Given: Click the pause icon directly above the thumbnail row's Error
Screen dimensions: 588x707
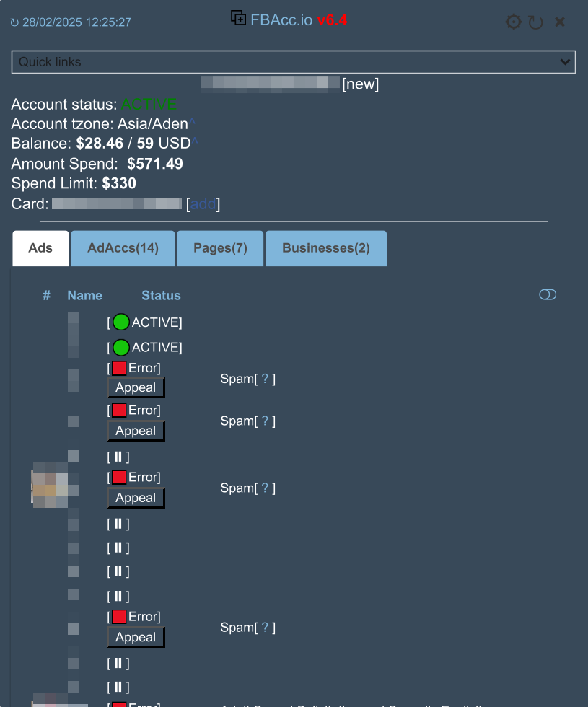Looking at the screenshot, I should pos(118,457).
